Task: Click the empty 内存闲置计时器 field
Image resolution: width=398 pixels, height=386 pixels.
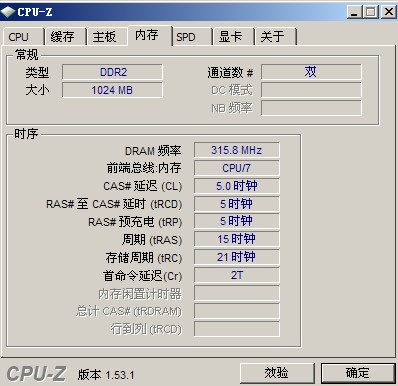Action: pos(237,293)
